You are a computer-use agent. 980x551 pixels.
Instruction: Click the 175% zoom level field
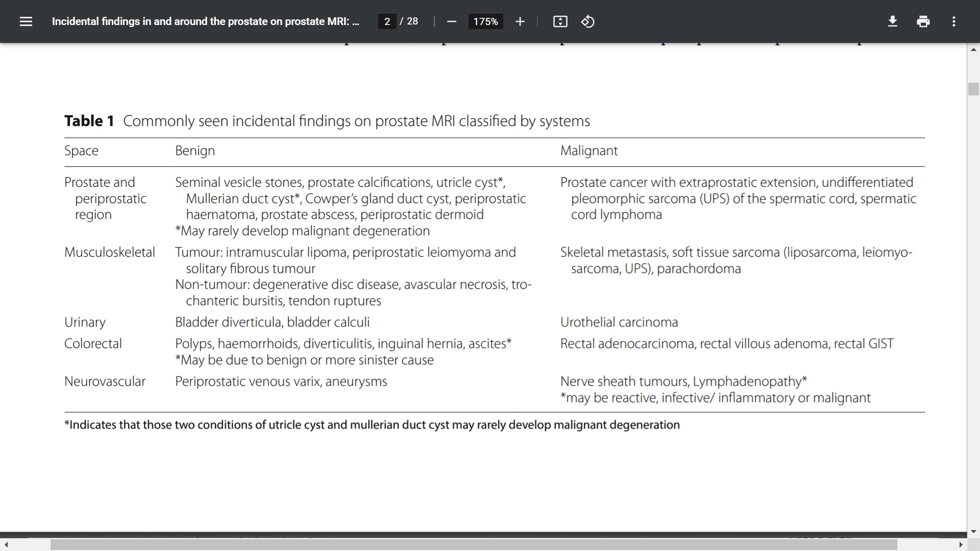click(485, 21)
